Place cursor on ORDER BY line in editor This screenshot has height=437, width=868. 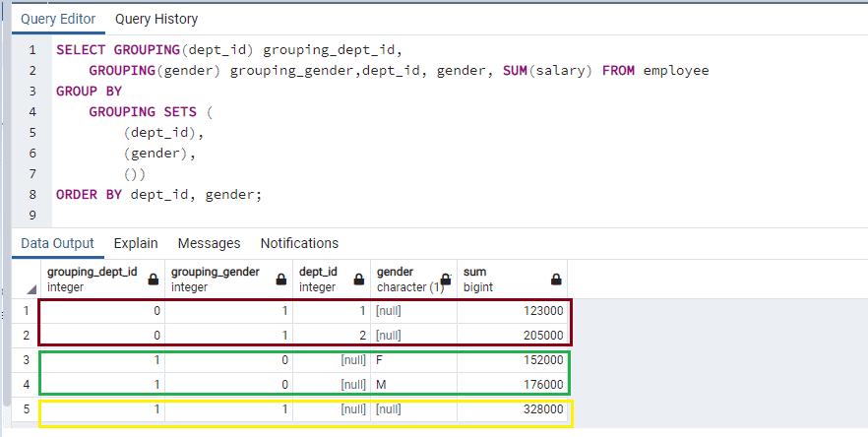pos(159,195)
